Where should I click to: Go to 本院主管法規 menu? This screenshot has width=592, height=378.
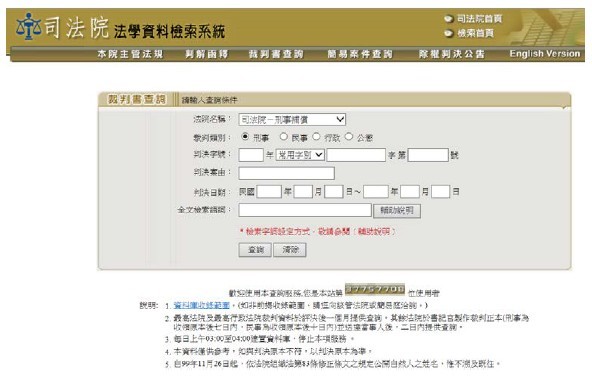click(x=130, y=54)
